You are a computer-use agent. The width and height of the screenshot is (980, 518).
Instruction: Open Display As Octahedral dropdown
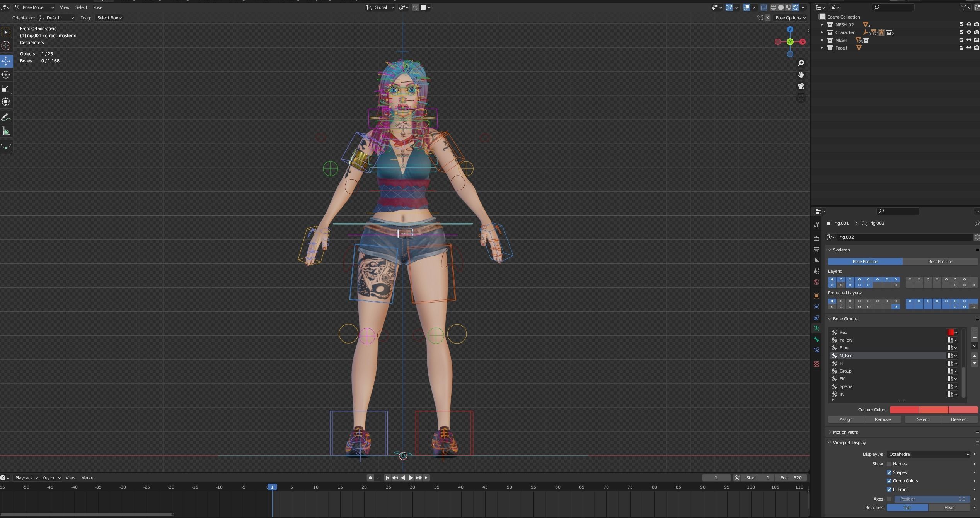pyautogui.click(x=929, y=454)
